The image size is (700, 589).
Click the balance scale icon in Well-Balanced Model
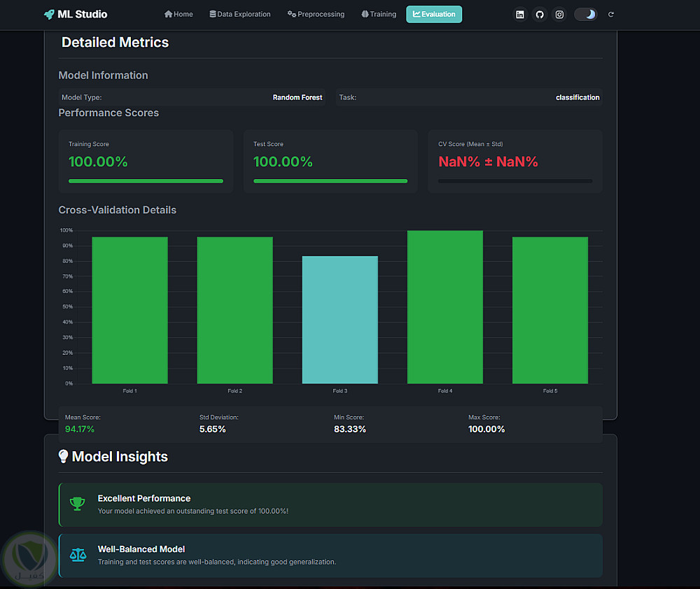click(x=78, y=555)
